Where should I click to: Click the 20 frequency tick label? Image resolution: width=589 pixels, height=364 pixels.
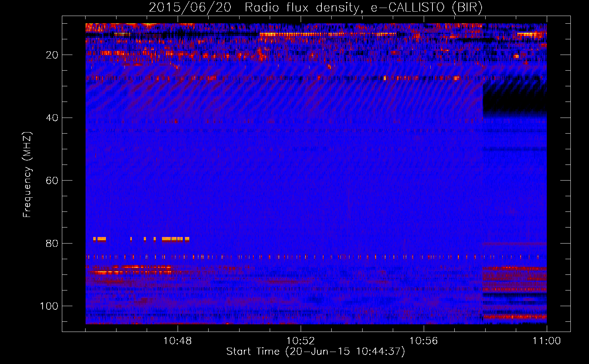click(x=52, y=55)
